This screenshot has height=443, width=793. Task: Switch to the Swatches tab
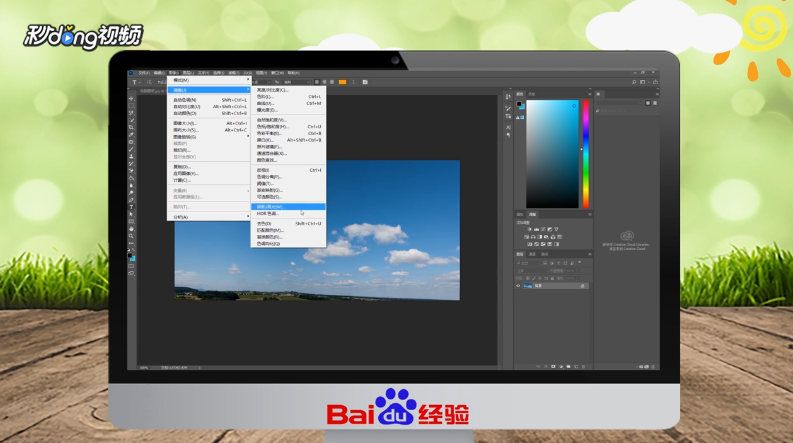coord(532,94)
